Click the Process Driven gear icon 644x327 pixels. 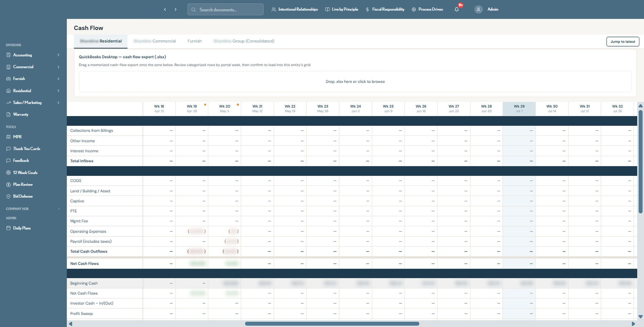click(414, 9)
